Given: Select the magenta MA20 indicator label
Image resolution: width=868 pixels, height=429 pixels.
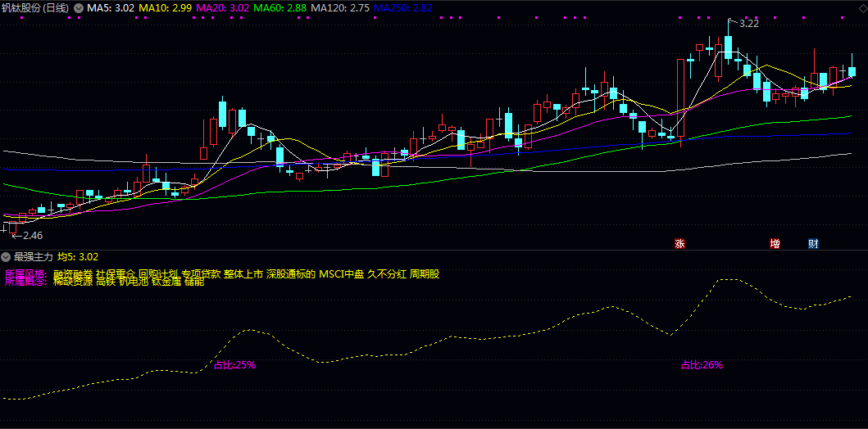Looking at the screenshot, I should click(x=222, y=7).
